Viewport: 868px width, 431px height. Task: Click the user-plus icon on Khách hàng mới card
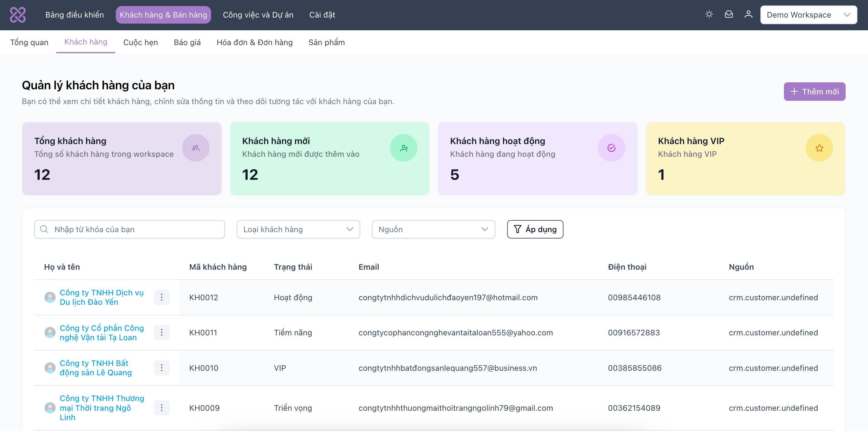pyautogui.click(x=404, y=148)
